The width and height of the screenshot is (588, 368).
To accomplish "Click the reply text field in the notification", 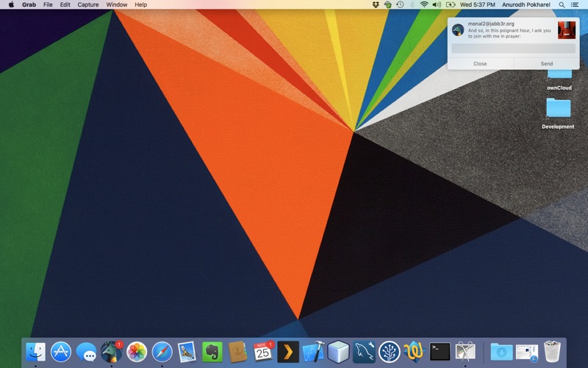I will 513,48.
